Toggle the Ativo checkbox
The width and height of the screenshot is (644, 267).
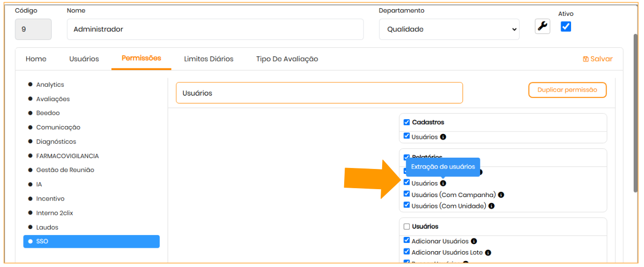[x=566, y=27]
